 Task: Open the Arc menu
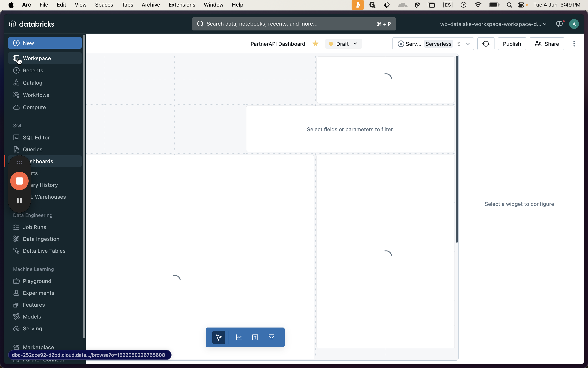(27, 5)
